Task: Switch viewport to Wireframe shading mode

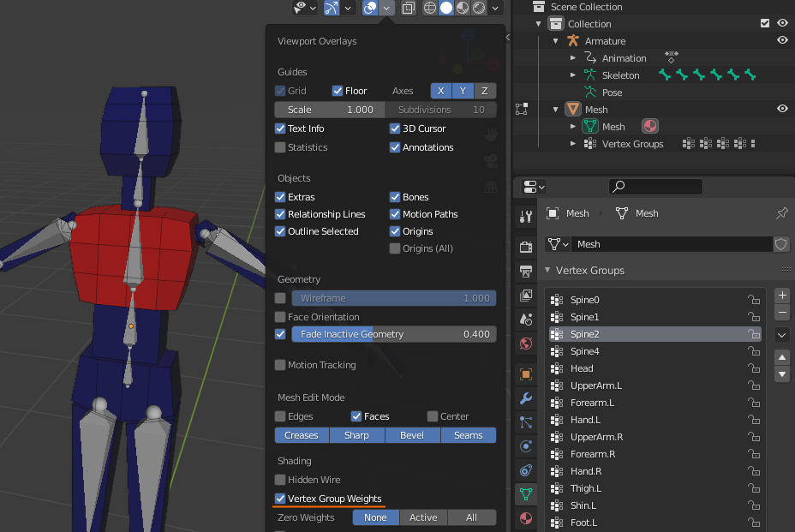Action: (x=429, y=7)
